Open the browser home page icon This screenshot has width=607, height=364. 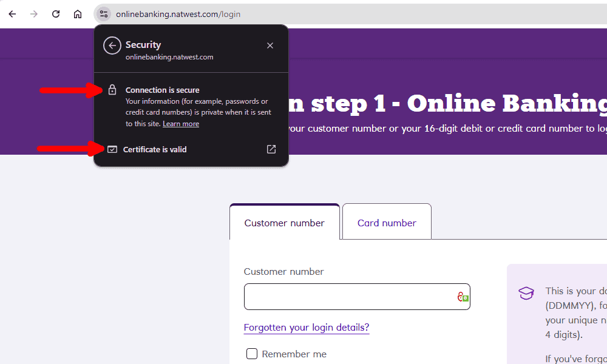tap(78, 15)
